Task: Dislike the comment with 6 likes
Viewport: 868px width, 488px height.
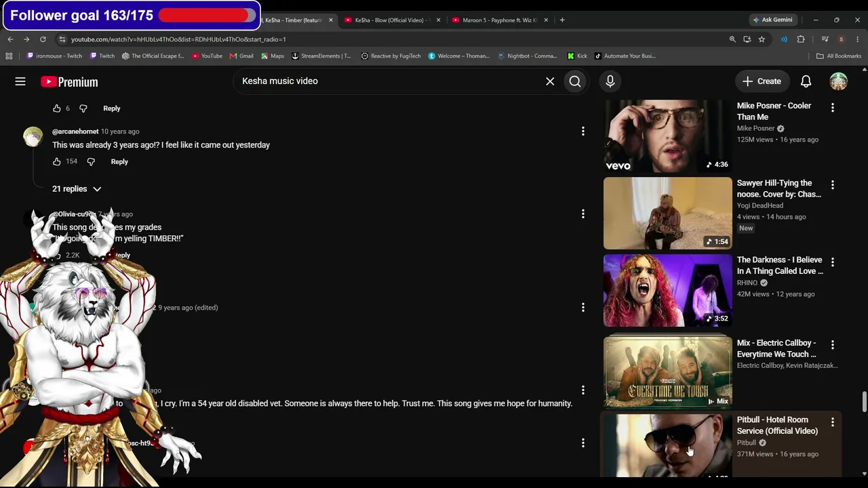Action: pos(83,108)
